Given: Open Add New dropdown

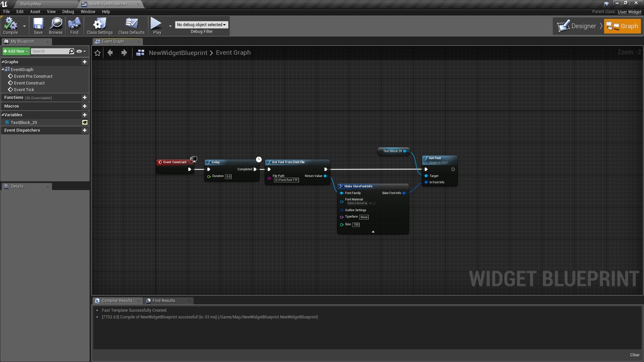Looking at the screenshot, I should point(16,51).
